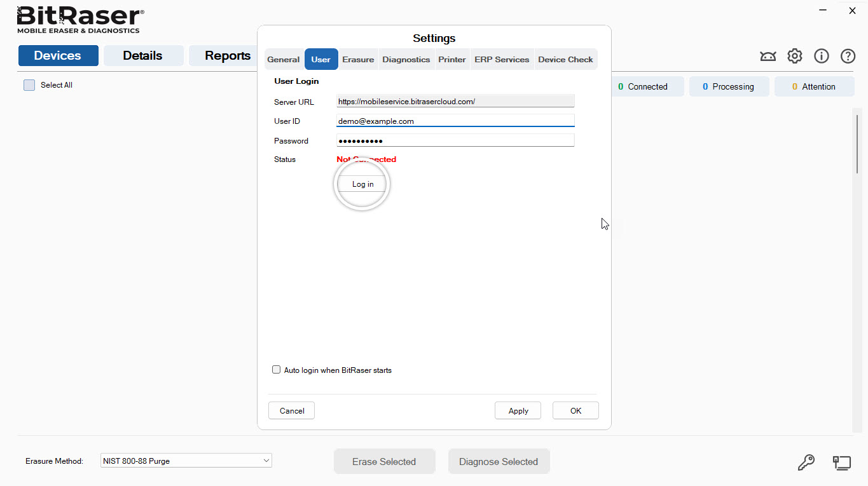This screenshot has width=868, height=486.
Task: Click the computer monitor icon at bottom right
Action: coord(841,462)
